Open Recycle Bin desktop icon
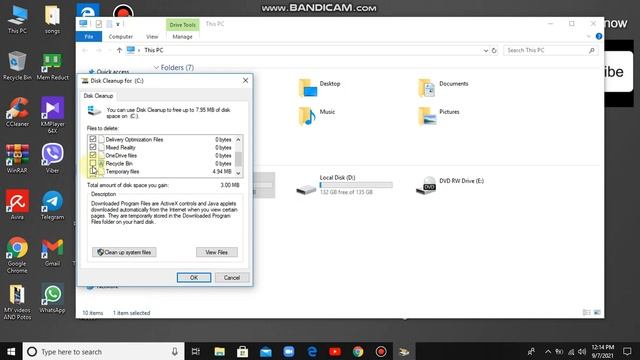640x360 pixels. (17, 65)
